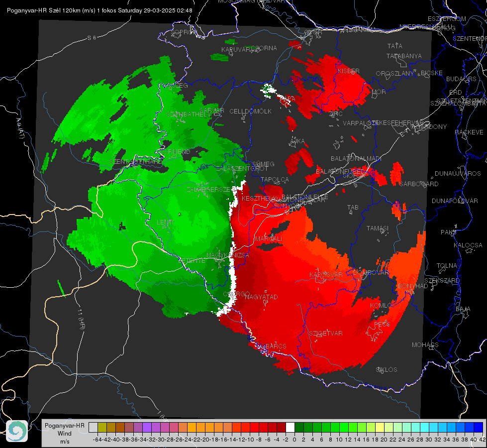Select the KESZTHELY label
This screenshot has width=487, height=448.
(259, 198)
